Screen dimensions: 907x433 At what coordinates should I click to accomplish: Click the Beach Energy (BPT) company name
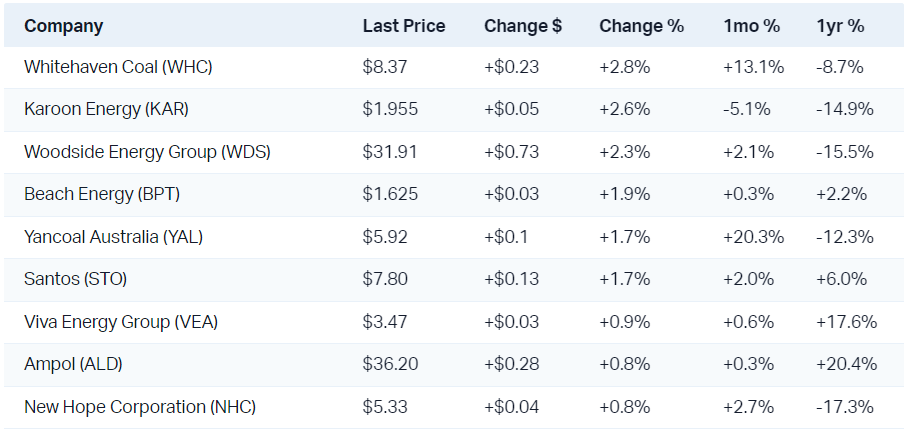102,195
